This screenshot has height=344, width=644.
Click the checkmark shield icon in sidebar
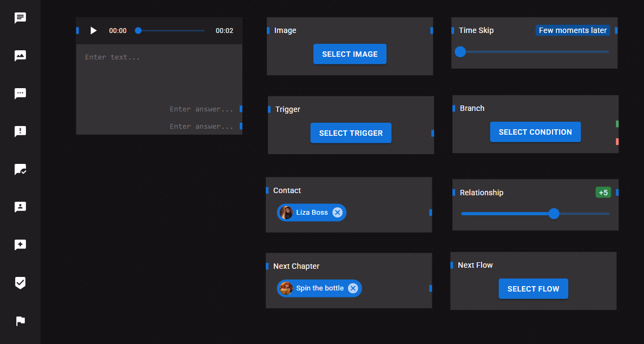click(20, 283)
